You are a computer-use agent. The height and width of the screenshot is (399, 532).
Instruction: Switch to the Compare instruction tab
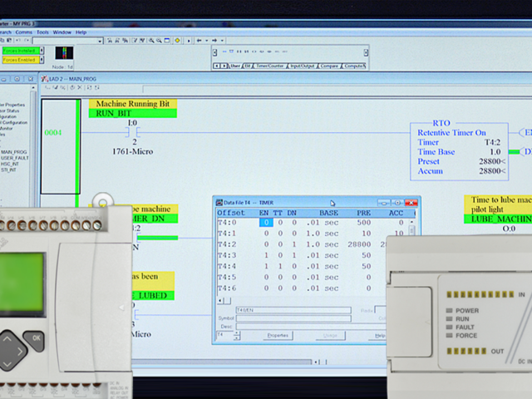pos(329,66)
